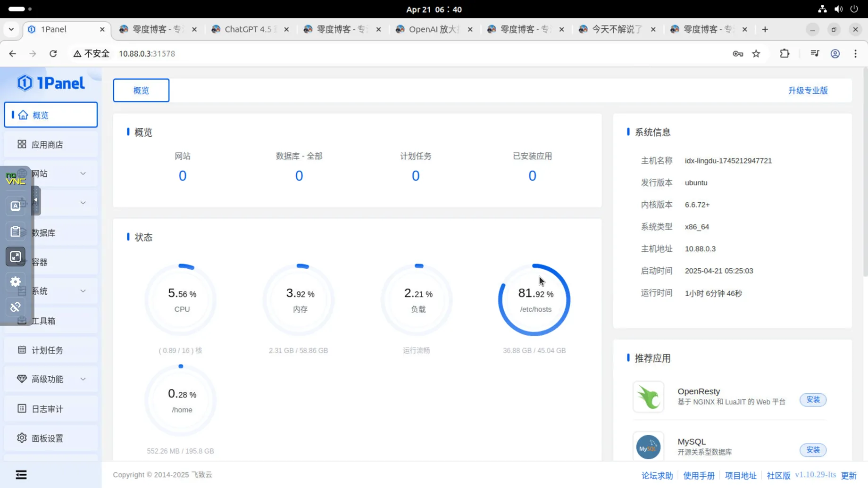Click the 1Panel logo

[50, 83]
